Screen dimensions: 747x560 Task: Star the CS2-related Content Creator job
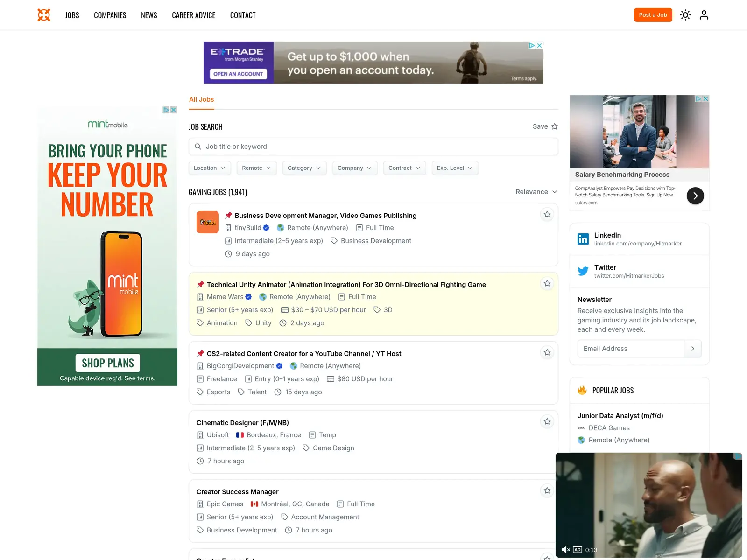point(547,352)
